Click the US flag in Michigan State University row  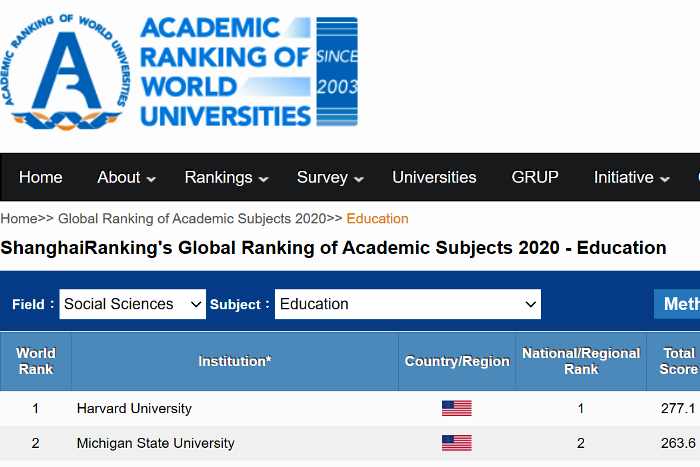[456, 443]
